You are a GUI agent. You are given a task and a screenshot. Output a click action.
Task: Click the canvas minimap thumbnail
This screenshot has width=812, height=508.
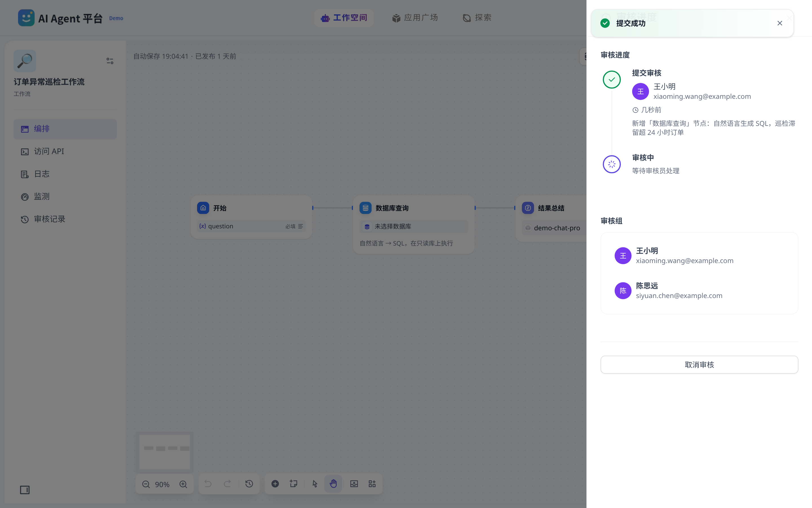pos(164,452)
